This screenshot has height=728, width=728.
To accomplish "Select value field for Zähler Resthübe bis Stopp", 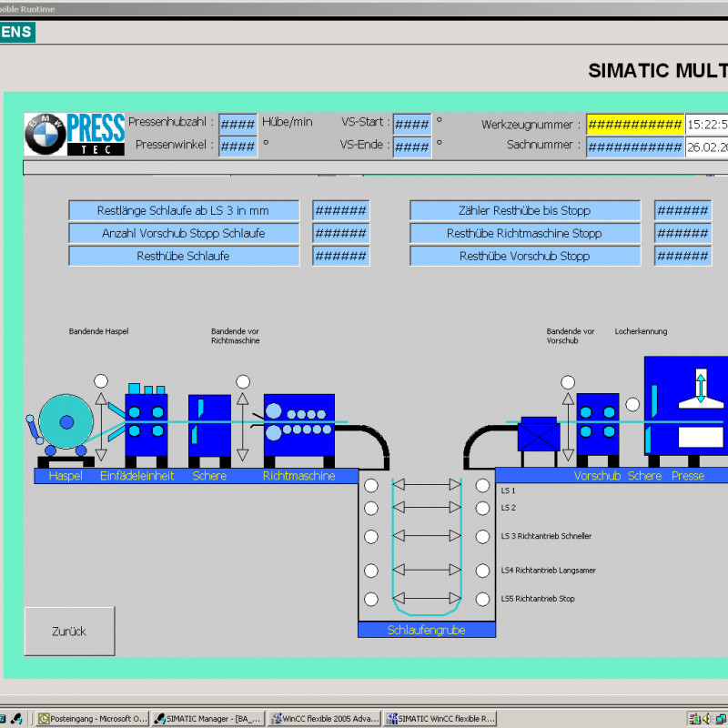I will [x=682, y=210].
